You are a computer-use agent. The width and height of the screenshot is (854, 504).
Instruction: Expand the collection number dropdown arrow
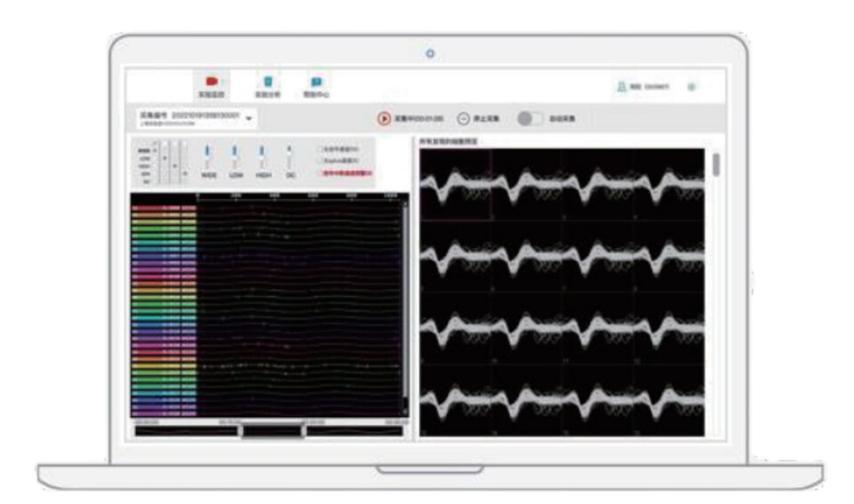tap(249, 118)
